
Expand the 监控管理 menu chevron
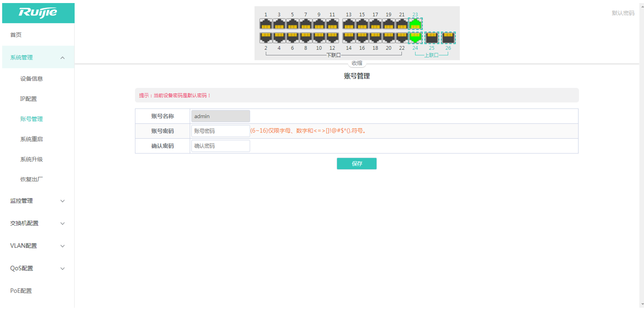(63, 201)
